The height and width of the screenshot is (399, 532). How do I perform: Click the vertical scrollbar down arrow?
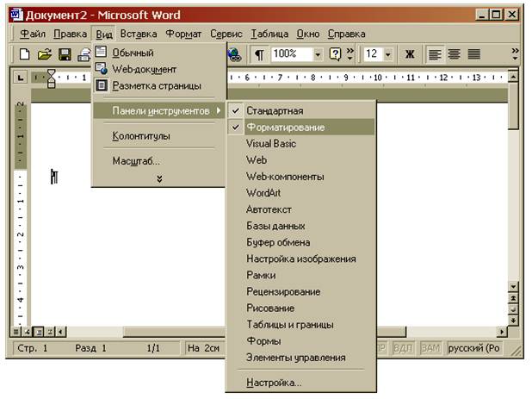(513, 287)
